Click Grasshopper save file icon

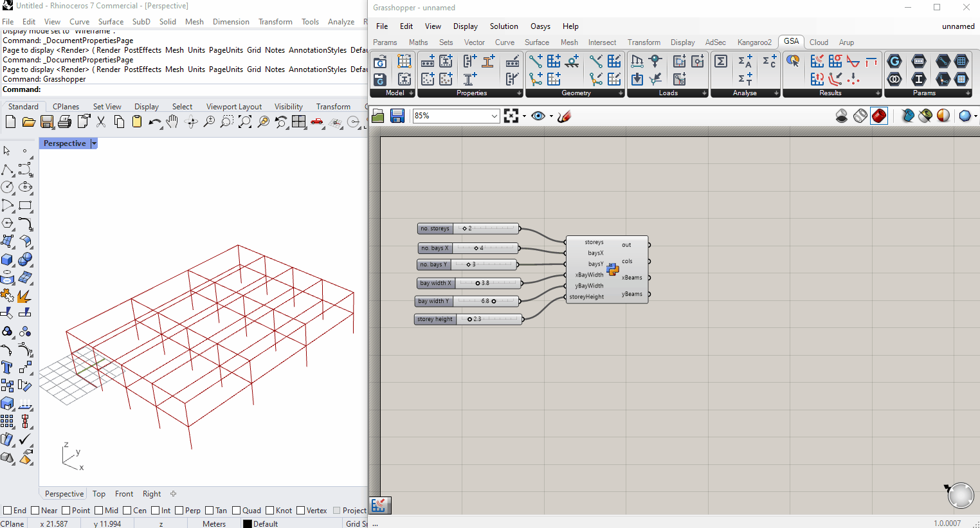click(397, 116)
